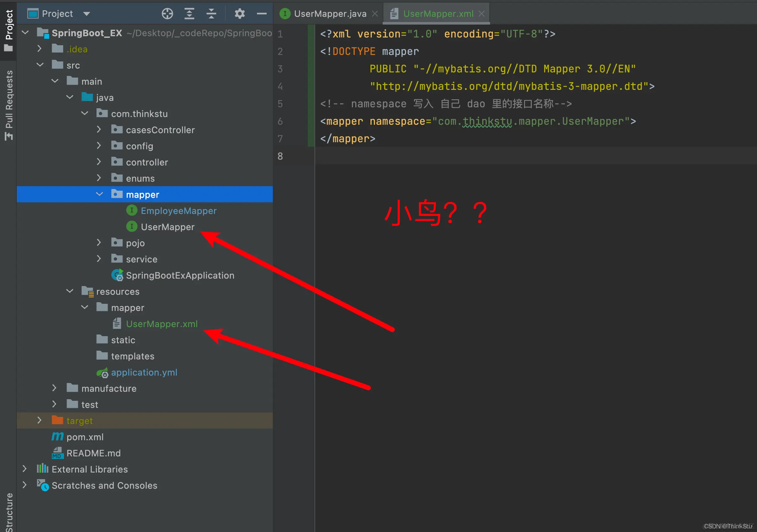
Task: Switch to the UserMapper.java tab
Action: pos(330,14)
